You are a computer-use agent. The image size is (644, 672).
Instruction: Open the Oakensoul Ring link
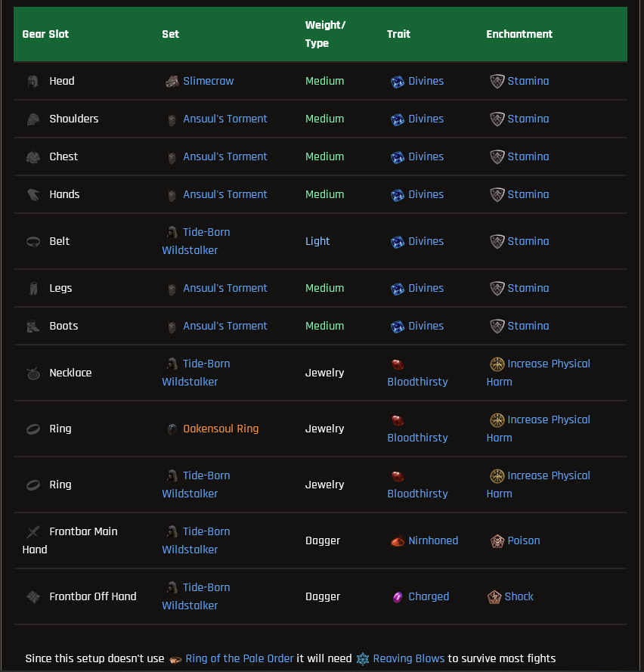(x=221, y=429)
